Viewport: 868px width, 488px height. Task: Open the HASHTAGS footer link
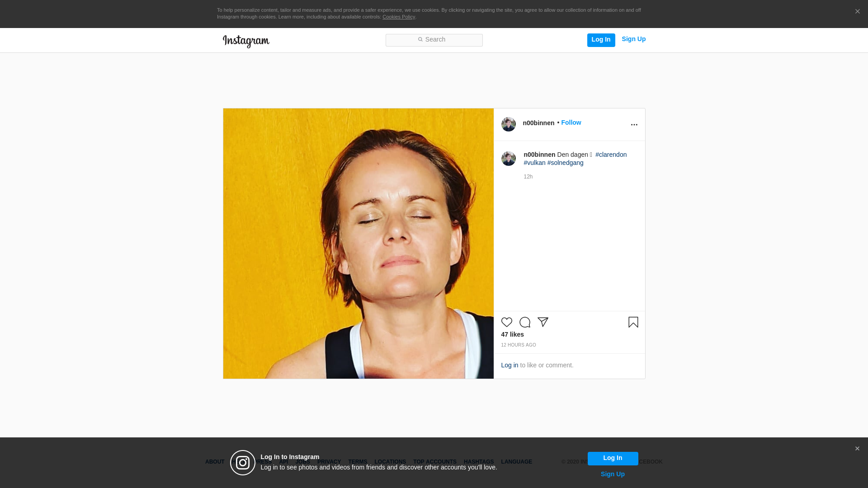(479, 462)
